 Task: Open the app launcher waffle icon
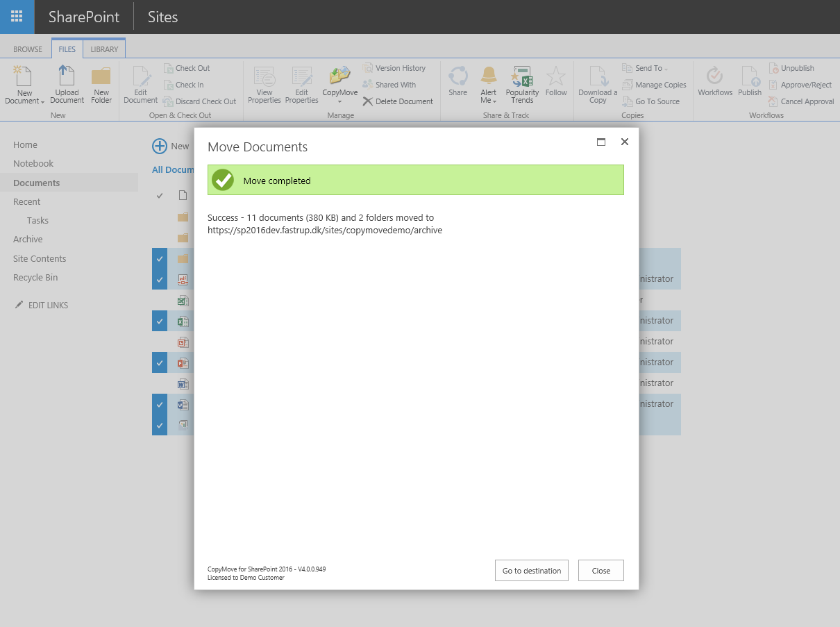coord(17,17)
